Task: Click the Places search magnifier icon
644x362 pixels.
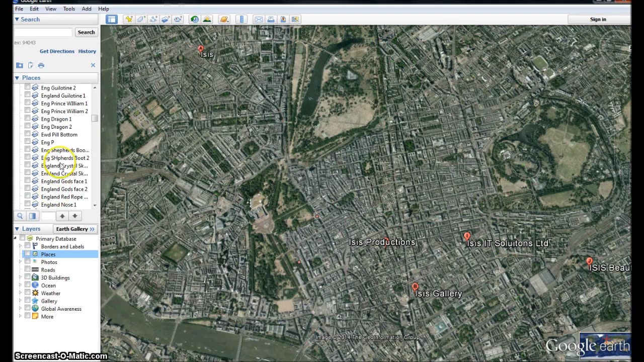Action: 20,216
